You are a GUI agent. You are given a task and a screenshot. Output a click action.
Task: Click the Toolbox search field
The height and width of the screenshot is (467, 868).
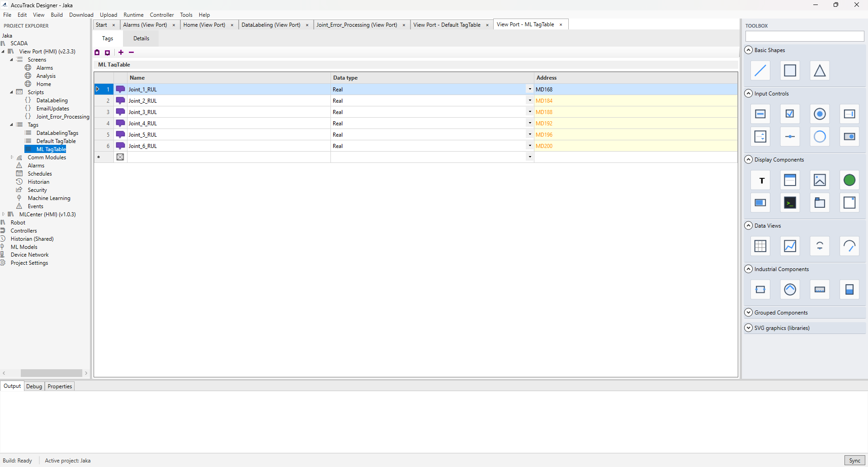tap(805, 37)
